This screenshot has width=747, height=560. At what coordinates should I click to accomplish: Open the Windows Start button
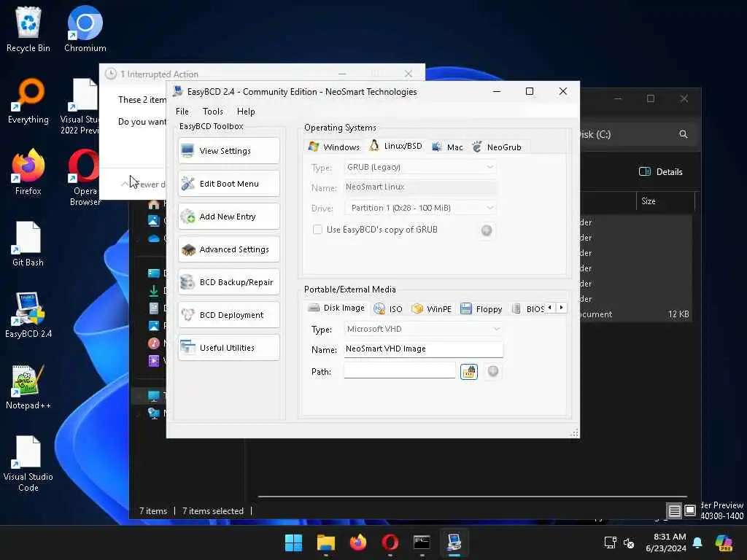[x=293, y=542]
